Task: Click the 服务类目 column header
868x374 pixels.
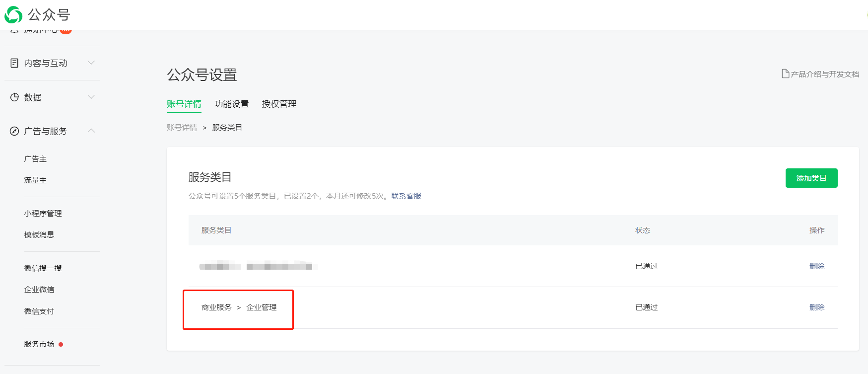Action: point(216,230)
